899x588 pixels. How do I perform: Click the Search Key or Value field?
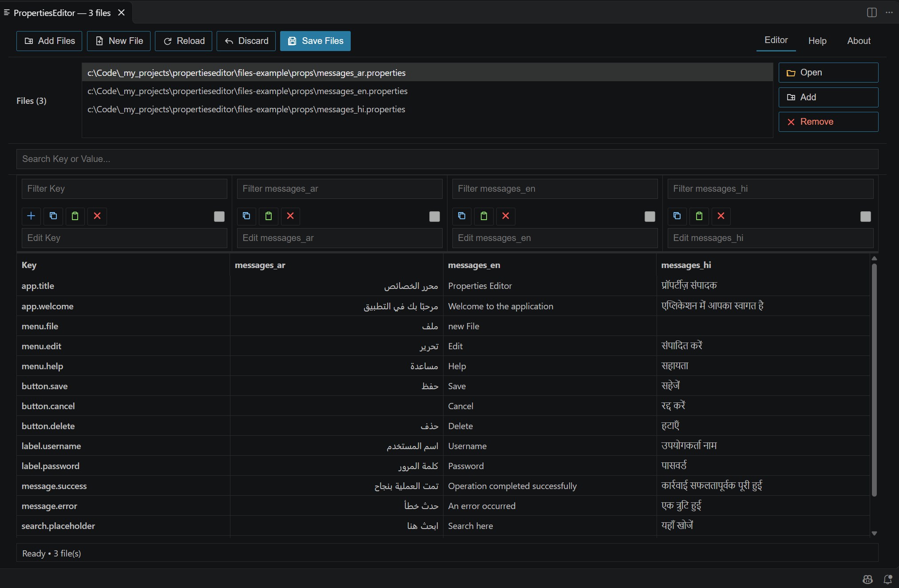447,159
